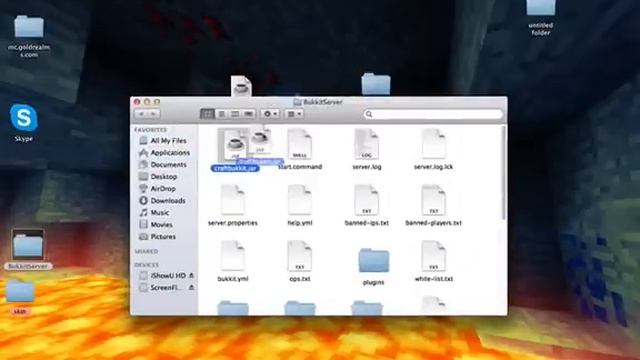Click the white-list.txt file name label
The height and width of the screenshot is (360, 640).
point(433,279)
